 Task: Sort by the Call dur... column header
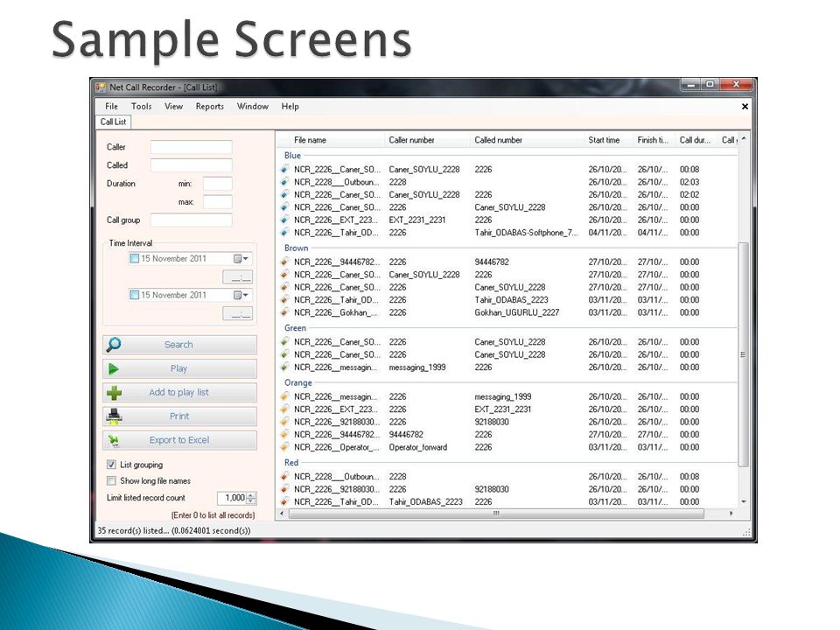[x=696, y=140]
